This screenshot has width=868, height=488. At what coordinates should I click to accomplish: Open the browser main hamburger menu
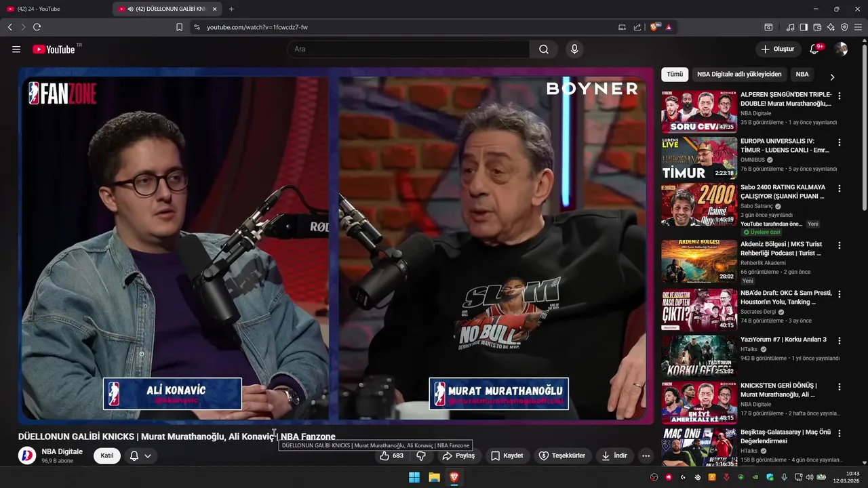[x=858, y=27]
